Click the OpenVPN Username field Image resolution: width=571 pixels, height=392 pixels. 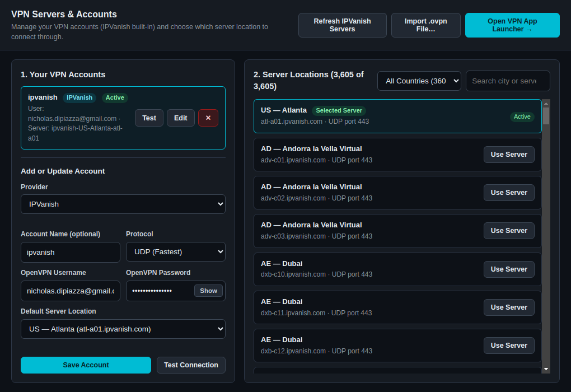tap(71, 291)
